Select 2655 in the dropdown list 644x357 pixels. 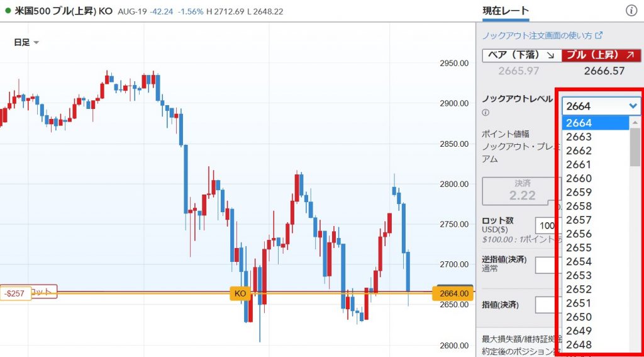[579, 247]
